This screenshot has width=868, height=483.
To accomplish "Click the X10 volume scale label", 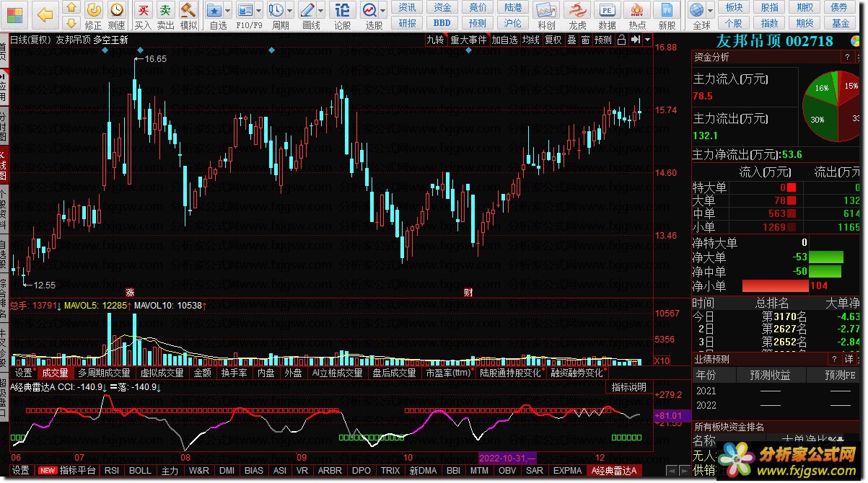I will (662, 360).
